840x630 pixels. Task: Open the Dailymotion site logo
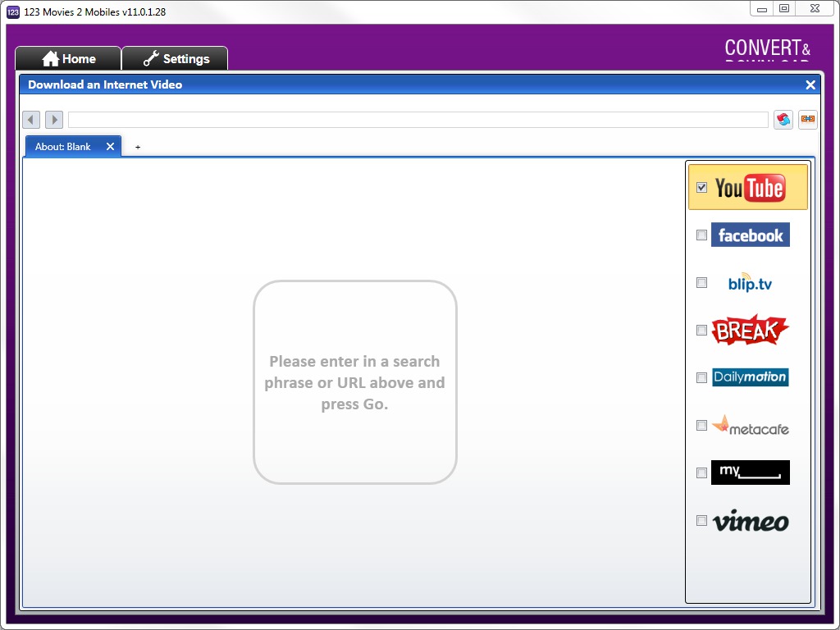coord(750,377)
